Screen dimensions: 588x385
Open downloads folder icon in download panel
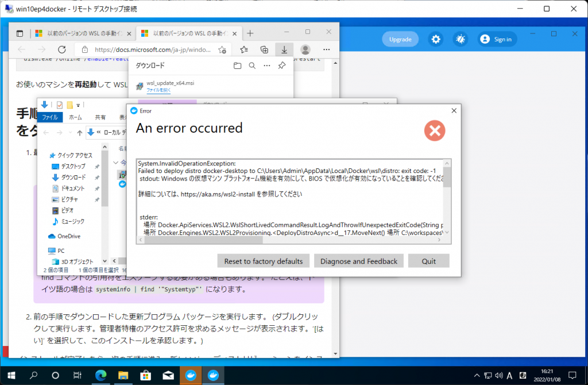237,66
